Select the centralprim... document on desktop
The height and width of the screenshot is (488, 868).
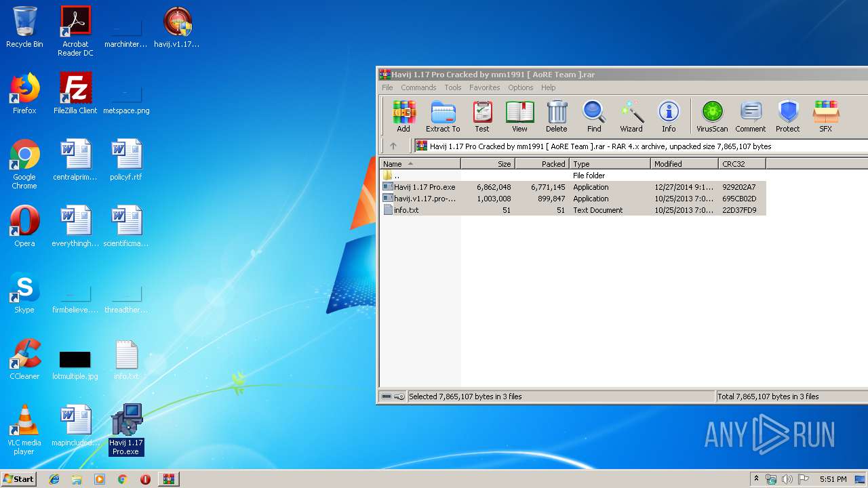point(75,160)
